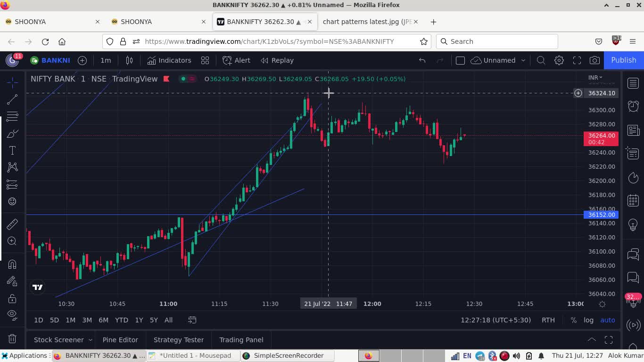This screenshot has width=644, height=362.
Task: Toggle percent scale mode
Action: pos(573,320)
